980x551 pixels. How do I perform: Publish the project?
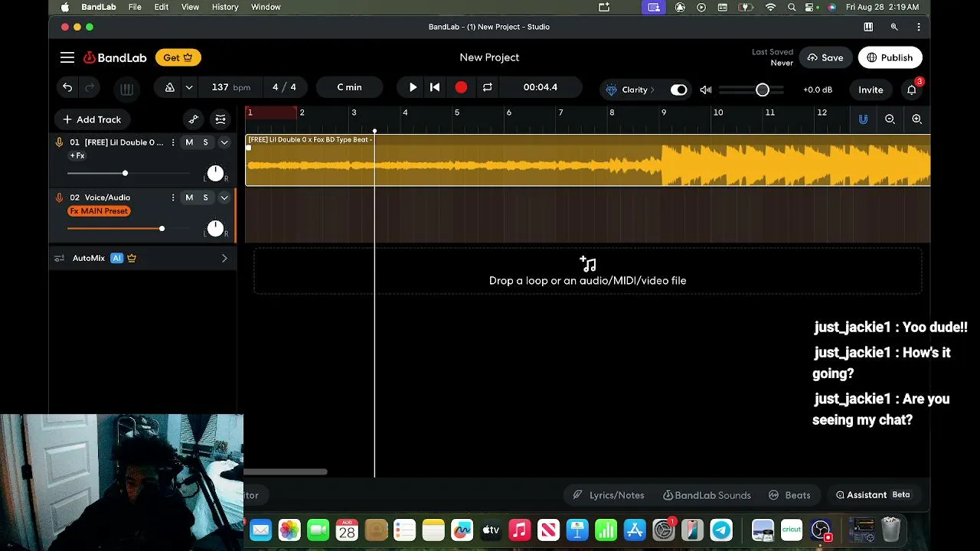tap(890, 57)
